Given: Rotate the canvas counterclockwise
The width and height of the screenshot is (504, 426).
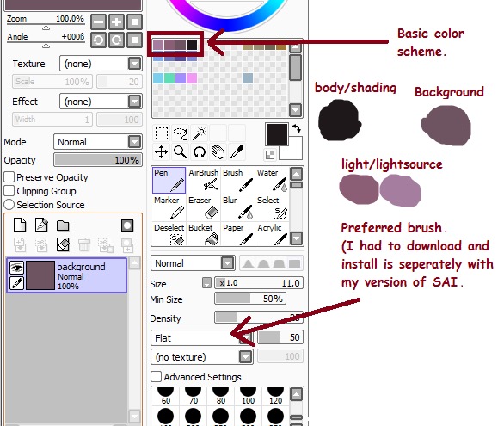Looking at the screenshot, I should (98, 40).
